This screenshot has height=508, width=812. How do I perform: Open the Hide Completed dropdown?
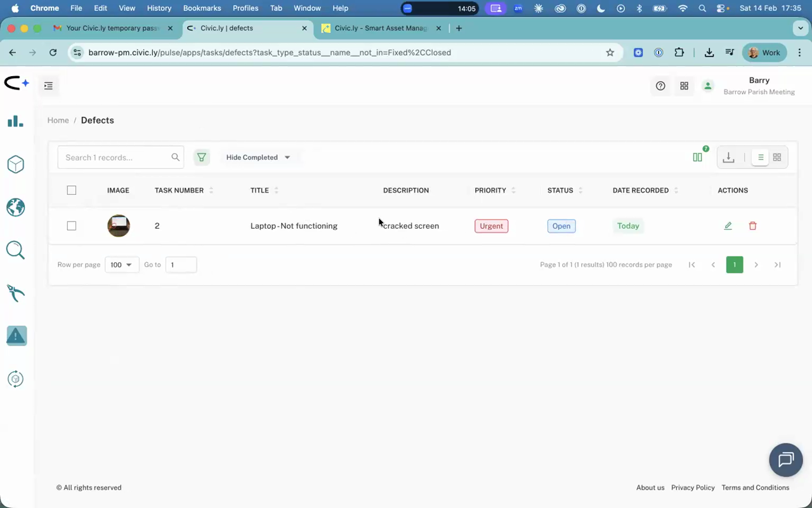(x=256, y=157)
